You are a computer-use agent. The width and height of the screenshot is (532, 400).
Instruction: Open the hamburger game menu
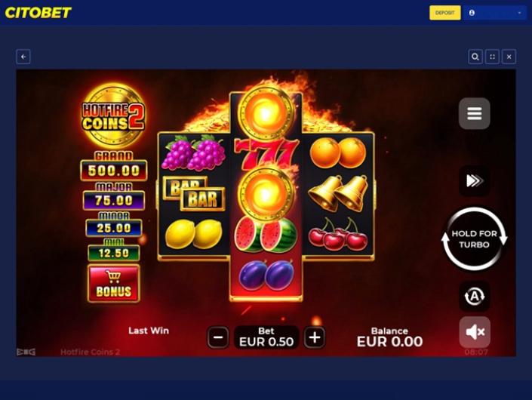click(x=474, y=113)
